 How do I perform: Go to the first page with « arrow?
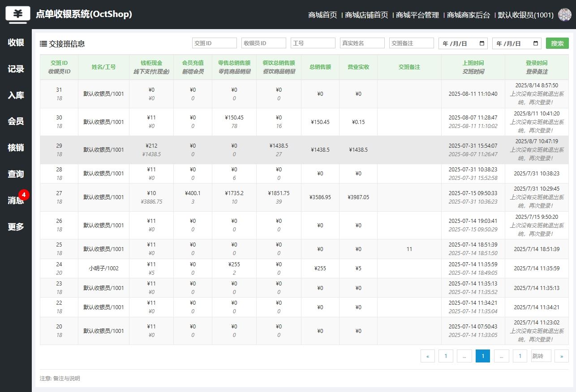pos(428,356)
